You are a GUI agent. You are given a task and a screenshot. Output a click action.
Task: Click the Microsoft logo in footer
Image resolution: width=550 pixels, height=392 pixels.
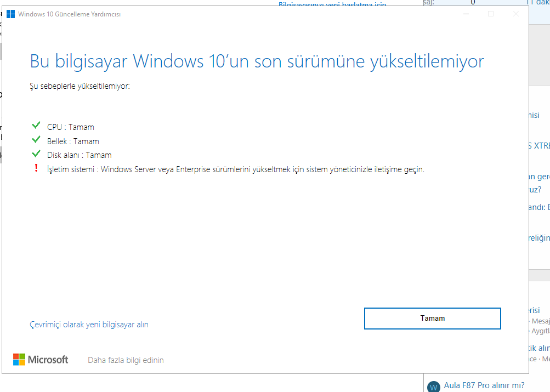[41, 360]
